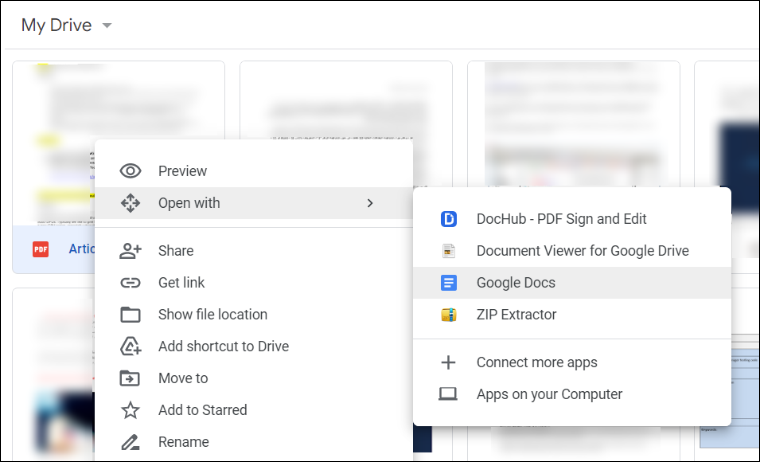Click the eye icon next to Preview
This screenshot has width=760, height=462.
point(130,171)
